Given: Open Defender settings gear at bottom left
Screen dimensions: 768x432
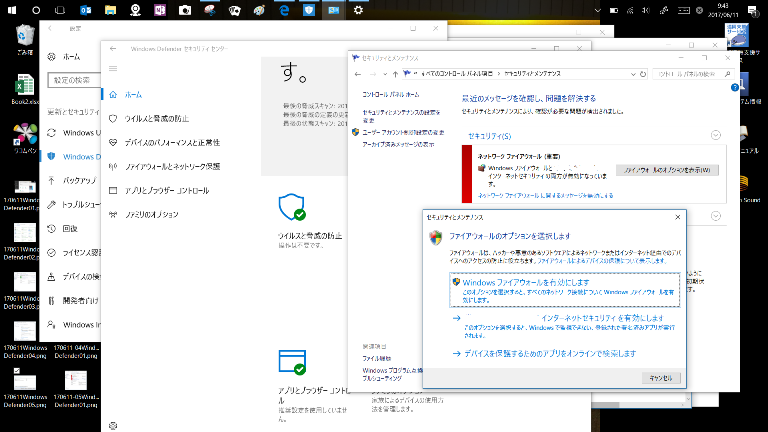Looking at the screenshot, I should 113,426.
